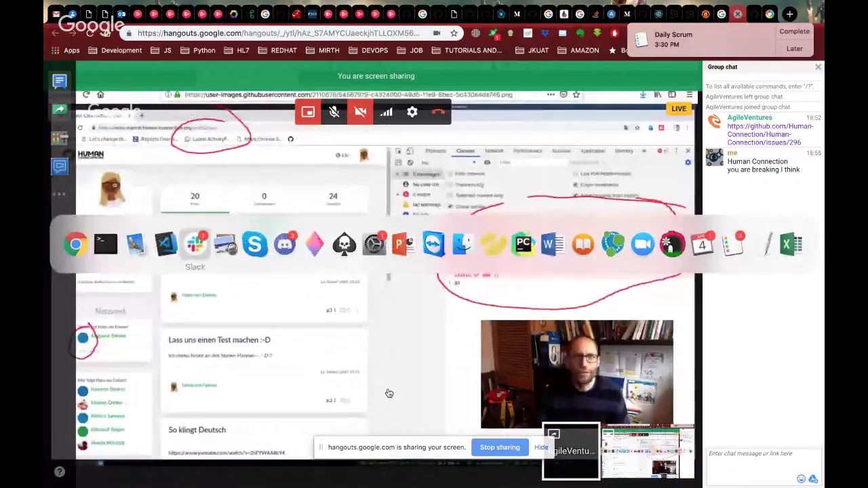Bookmark this page with the star

coord(454,33)
